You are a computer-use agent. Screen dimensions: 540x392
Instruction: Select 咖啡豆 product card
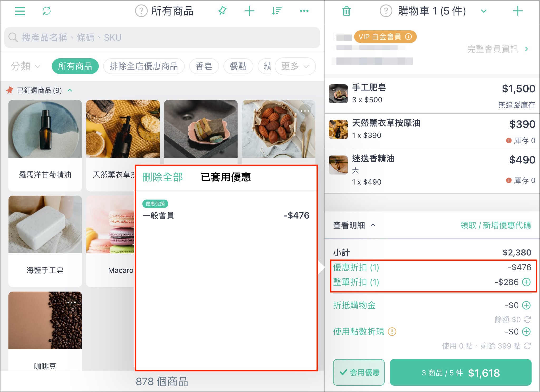[x=45, y=331]
